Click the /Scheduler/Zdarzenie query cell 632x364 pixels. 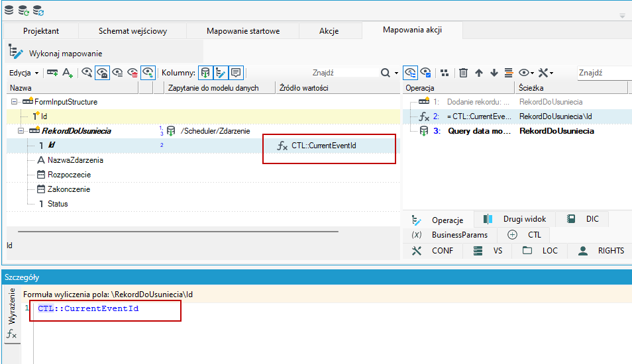tap(215, 131)
